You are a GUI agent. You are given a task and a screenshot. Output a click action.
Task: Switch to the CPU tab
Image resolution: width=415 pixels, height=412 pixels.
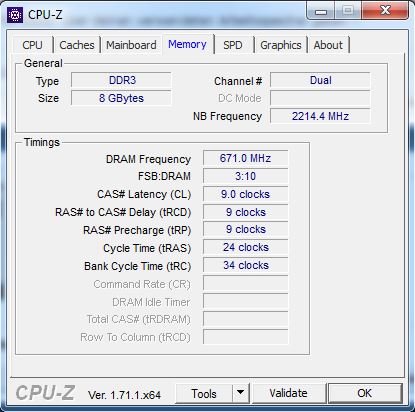pos(32,45)
